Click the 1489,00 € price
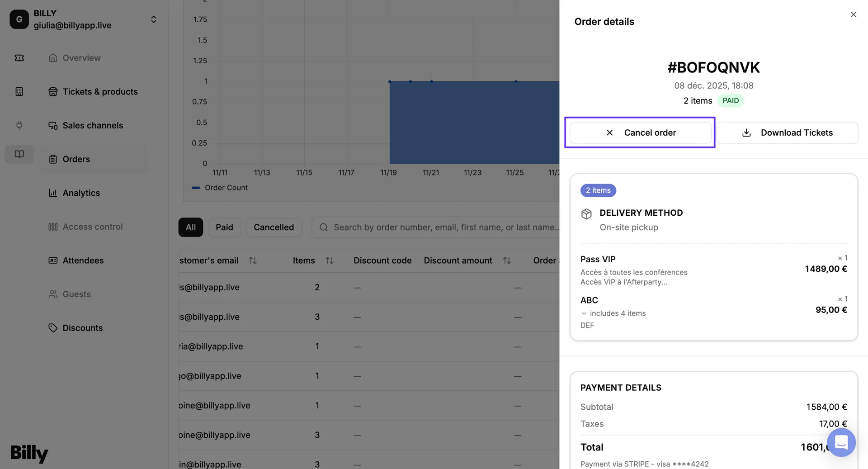Image resolution: width=868 pixels, height=469 pixels. coord(826,269)
